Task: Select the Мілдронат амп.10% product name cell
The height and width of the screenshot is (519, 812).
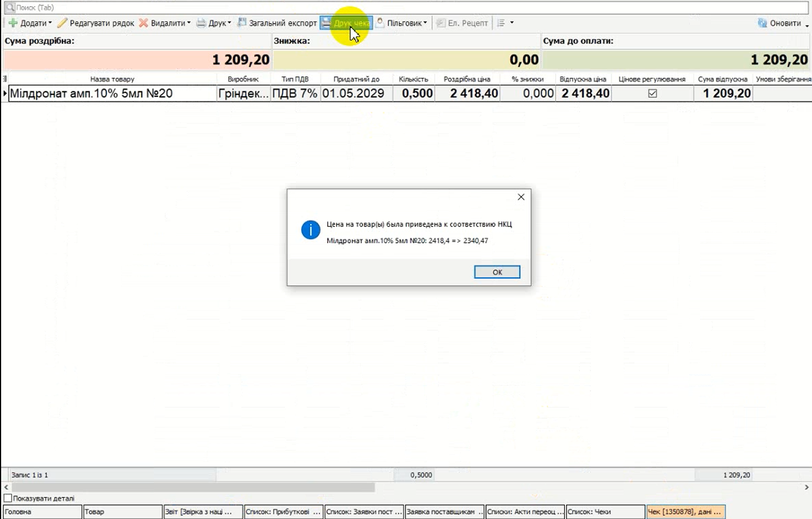Action: point(112,93)
